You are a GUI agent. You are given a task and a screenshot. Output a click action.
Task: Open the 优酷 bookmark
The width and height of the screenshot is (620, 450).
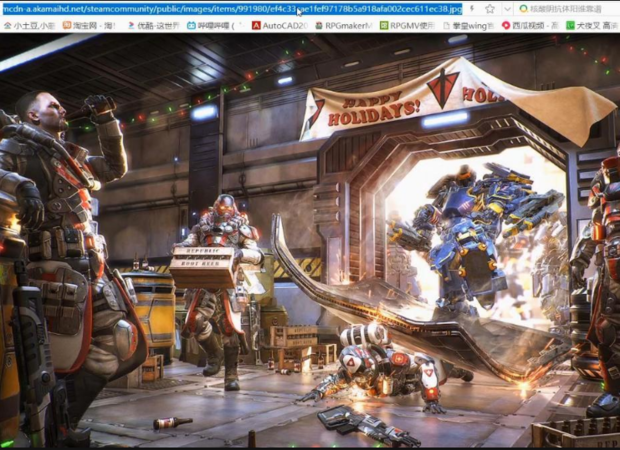154,26
